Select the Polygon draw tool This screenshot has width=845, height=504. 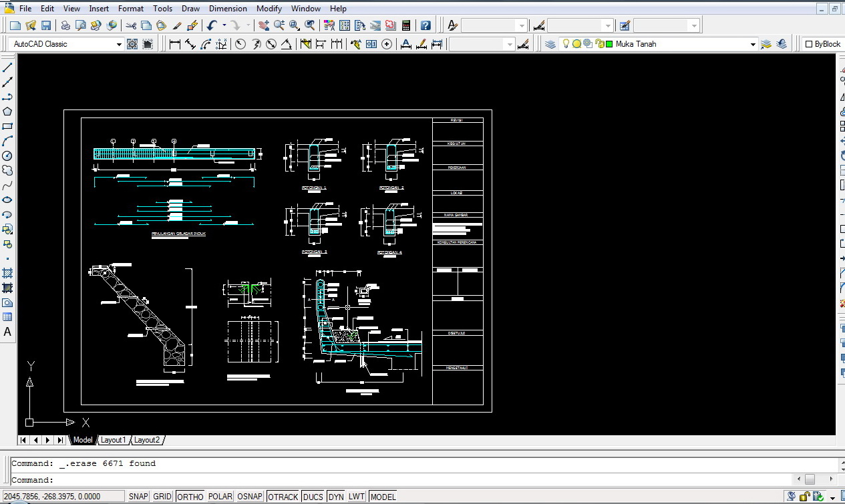coord(7,111)
